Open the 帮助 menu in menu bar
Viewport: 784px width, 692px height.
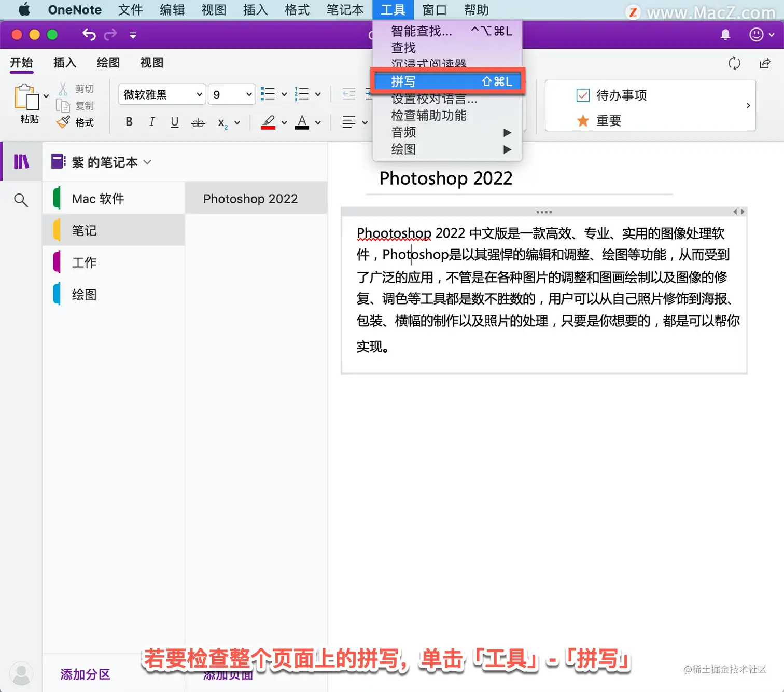[477, 10]
